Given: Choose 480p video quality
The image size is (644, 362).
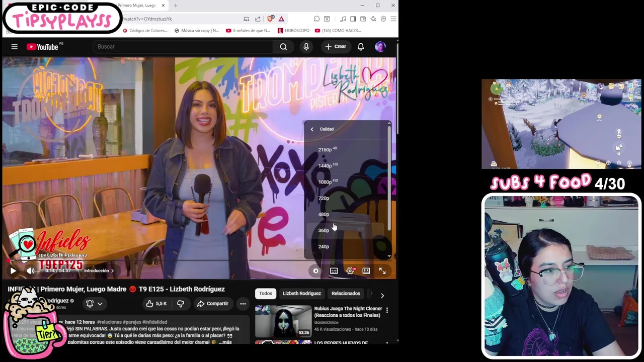Looking at the screenshot, I should click(346, 214).
